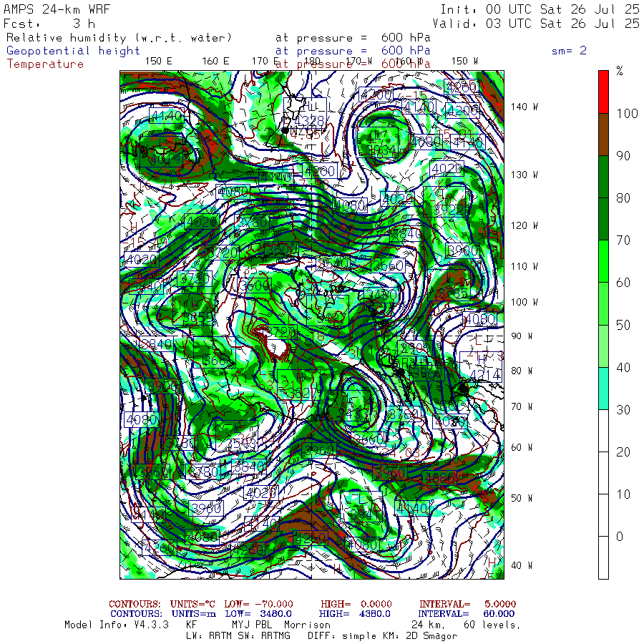644x644 pixels.
Task: Click the '100 W' longitude label
Action: (x=525, y=302)
